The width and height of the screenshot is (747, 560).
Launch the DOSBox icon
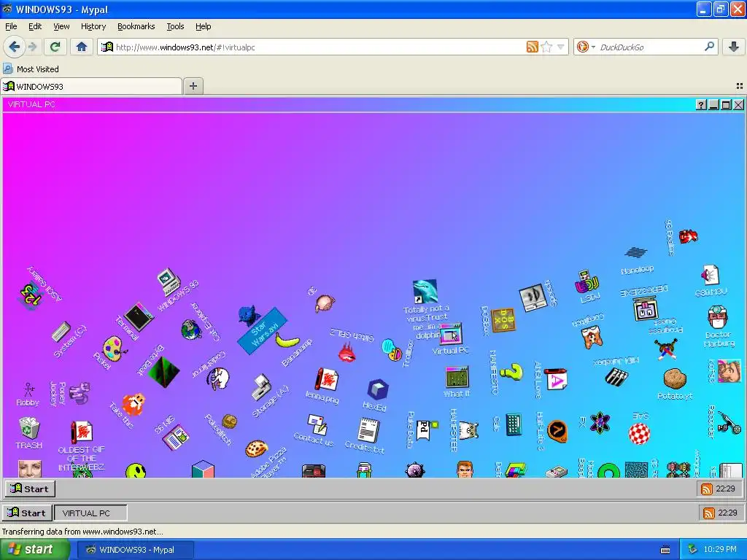click(503, 320)
